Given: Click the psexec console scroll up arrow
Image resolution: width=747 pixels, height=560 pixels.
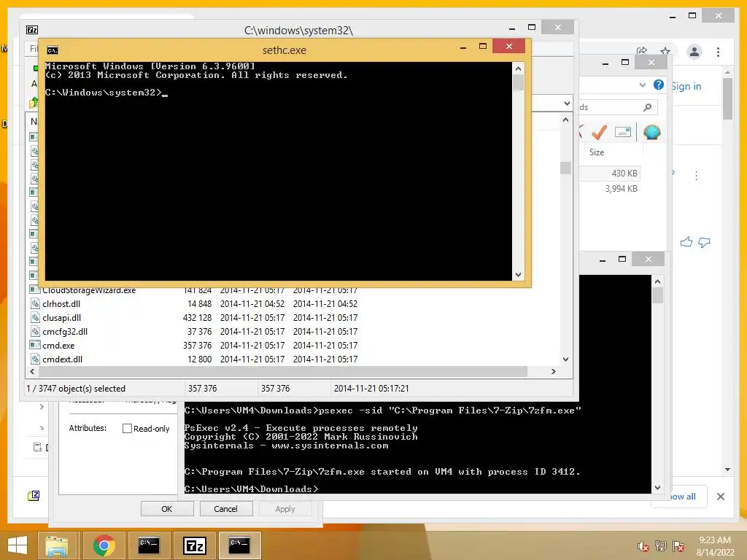Looking at the screenshot, I should (x=657, y=281).
